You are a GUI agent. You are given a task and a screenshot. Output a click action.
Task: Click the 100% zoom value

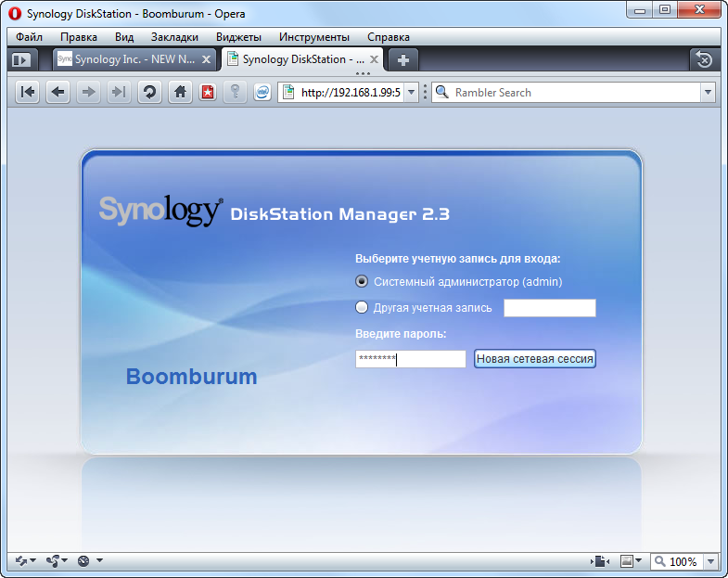683,561
